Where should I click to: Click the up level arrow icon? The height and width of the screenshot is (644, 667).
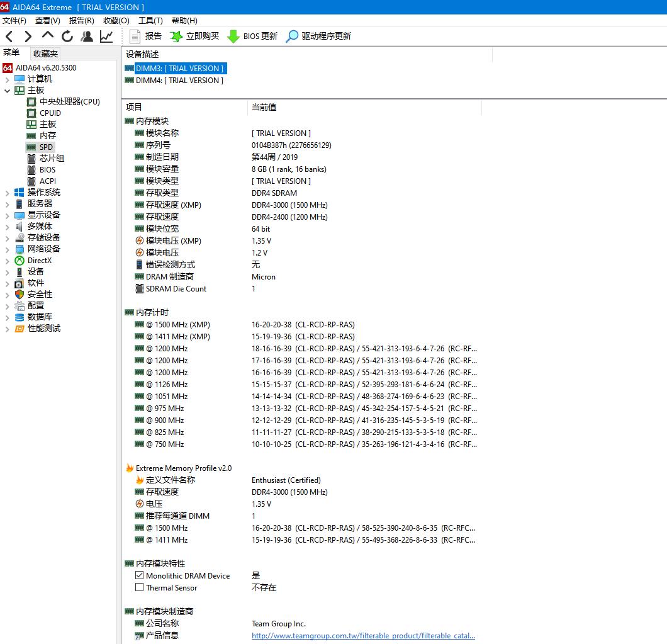click(48, 36)
